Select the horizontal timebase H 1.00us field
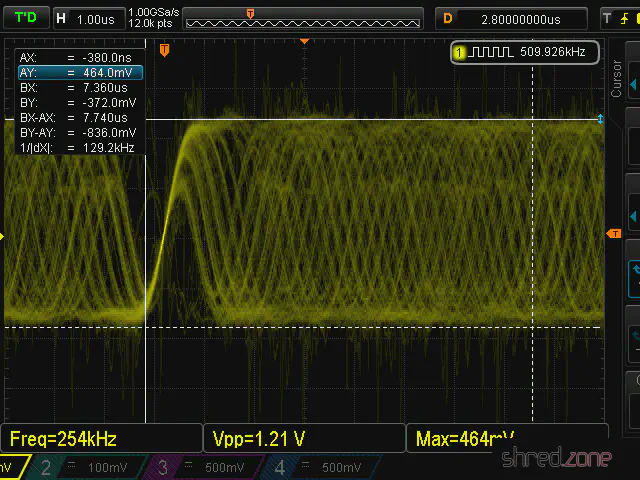 pos(88,18)
